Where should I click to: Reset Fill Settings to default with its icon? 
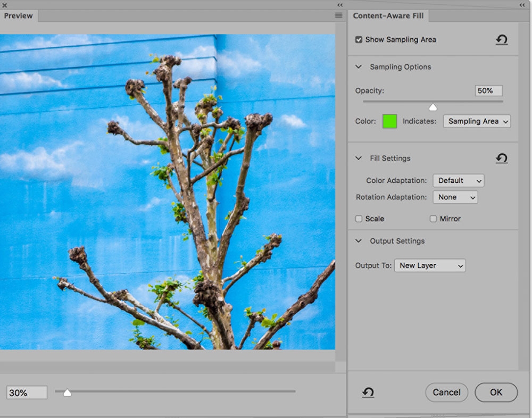(502, 158)
